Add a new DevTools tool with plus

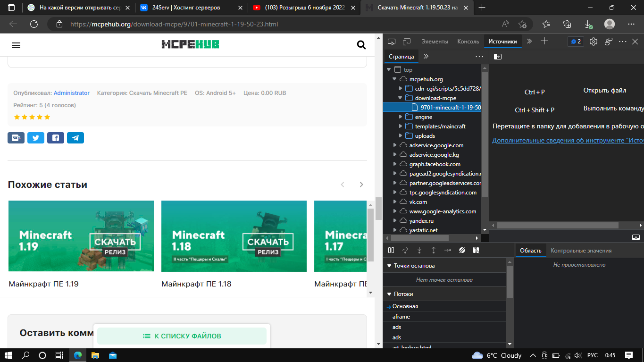pos(544,42)
